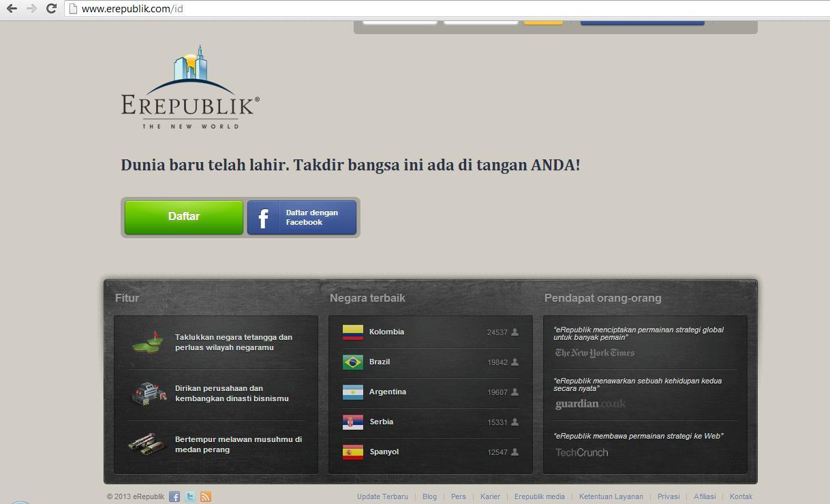Click citizen icon next to 19842
This screenshot has height=504, width=830.
515,362
